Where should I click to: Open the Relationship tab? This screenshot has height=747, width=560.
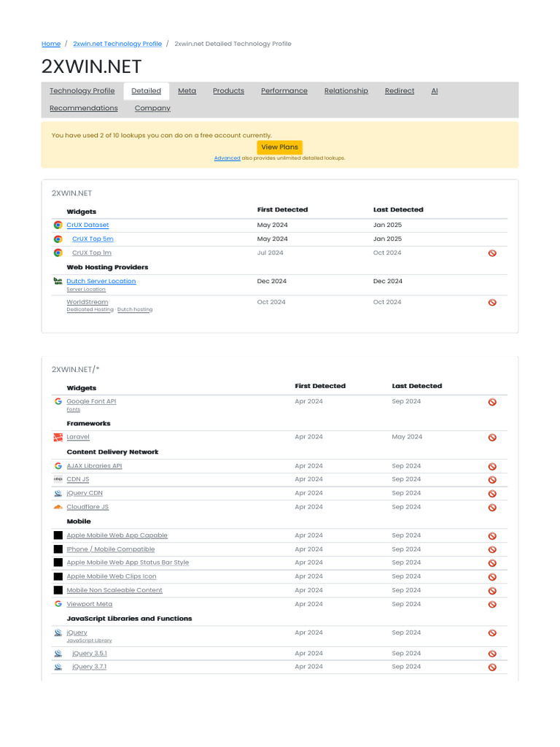[x=346, y=90]
